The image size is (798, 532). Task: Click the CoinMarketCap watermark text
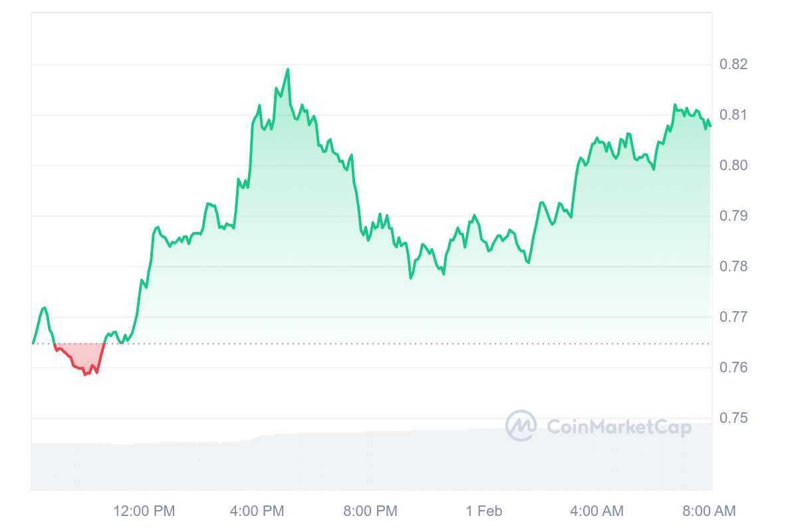[618, 427]
